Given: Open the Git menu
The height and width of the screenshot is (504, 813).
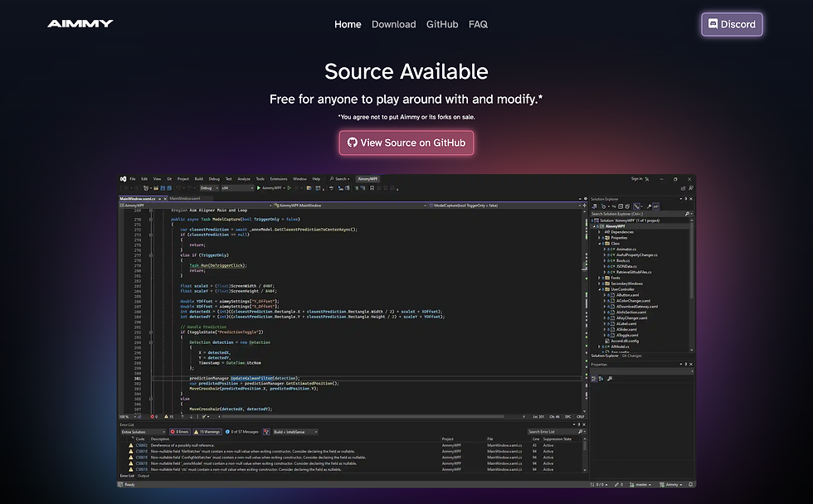Looking at the screenshot, I should pyautogui.click(x=169, y=179).
